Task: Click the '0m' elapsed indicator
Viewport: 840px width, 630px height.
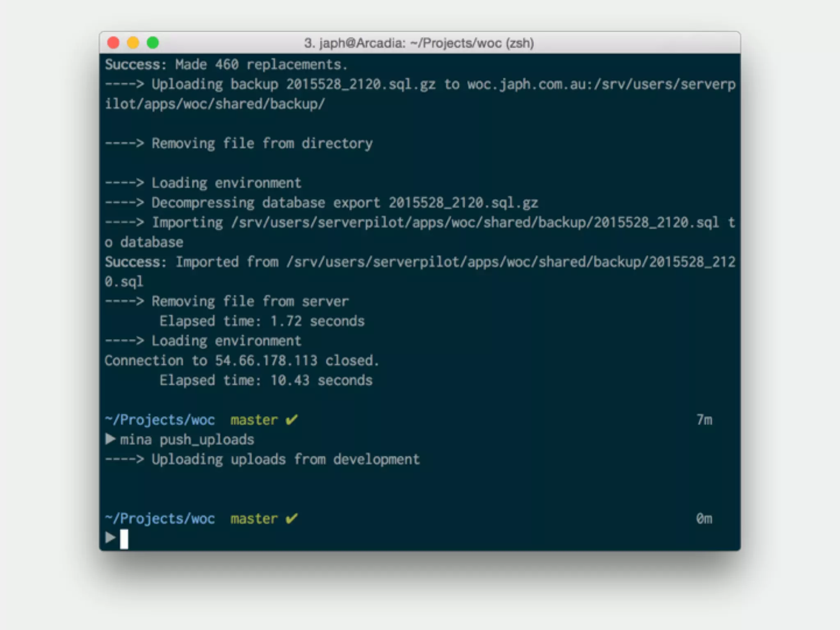Action: (x=704, y=518)
